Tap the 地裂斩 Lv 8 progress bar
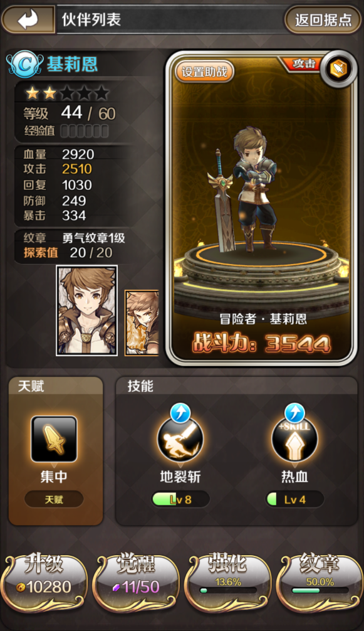Image resolution: width=364 pixels, height=631 pixels. click(180, 499)
